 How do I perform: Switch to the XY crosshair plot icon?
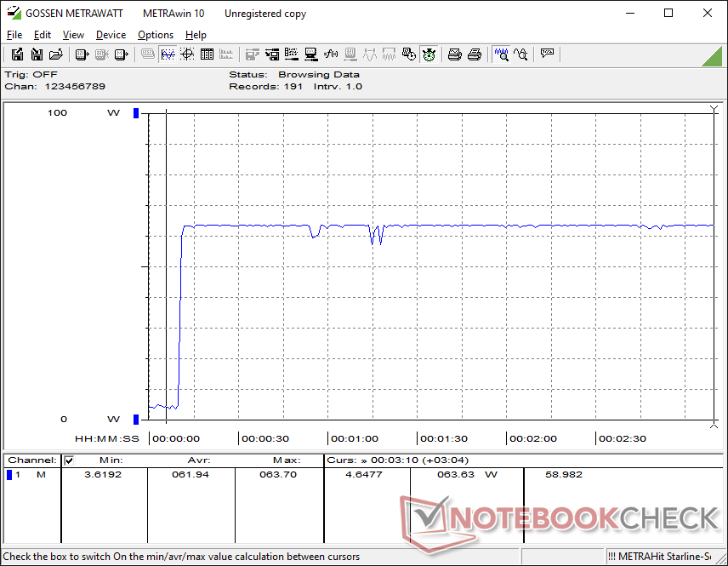tap(187, 54)
